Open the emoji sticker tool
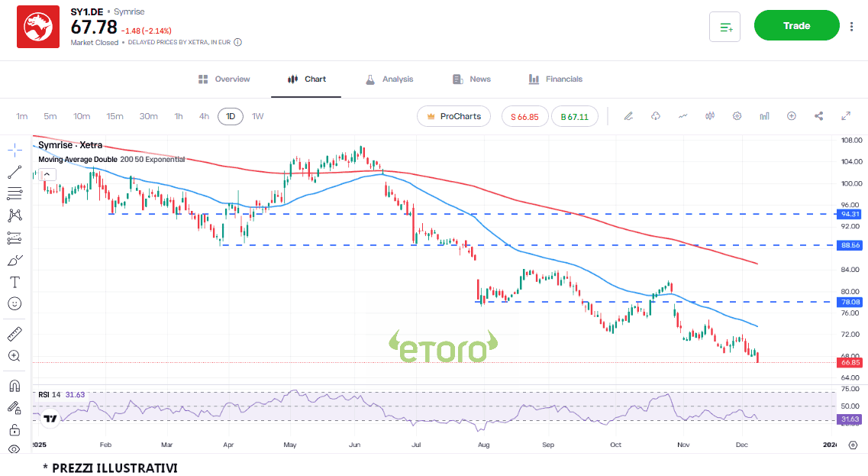 (x=15, y=303)
